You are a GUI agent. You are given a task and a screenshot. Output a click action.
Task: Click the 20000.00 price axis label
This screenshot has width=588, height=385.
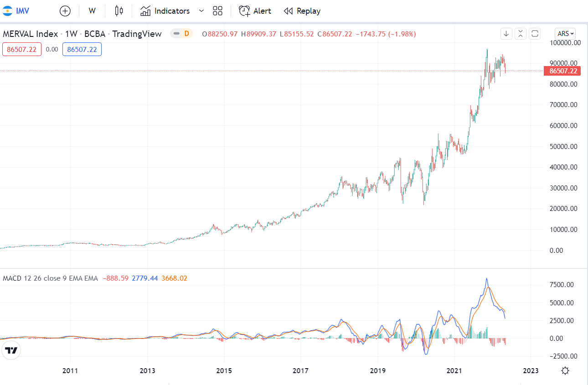(x=565, y=209)
